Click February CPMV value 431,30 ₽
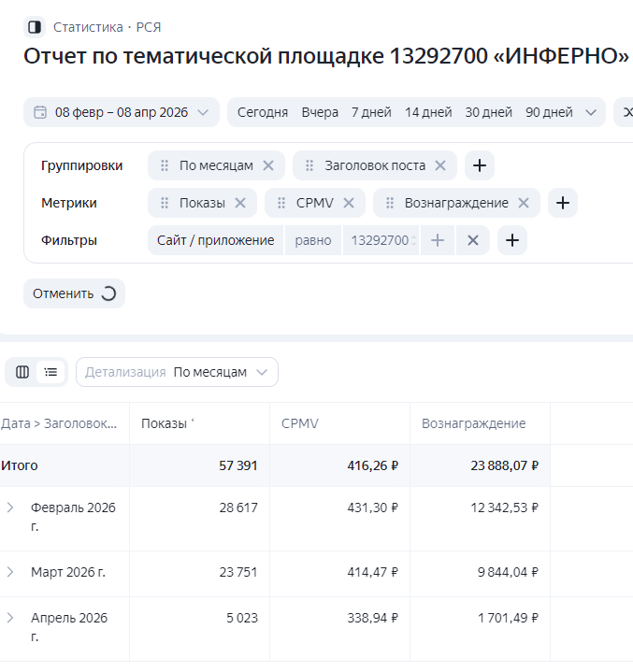 click(x=373, y=508)
